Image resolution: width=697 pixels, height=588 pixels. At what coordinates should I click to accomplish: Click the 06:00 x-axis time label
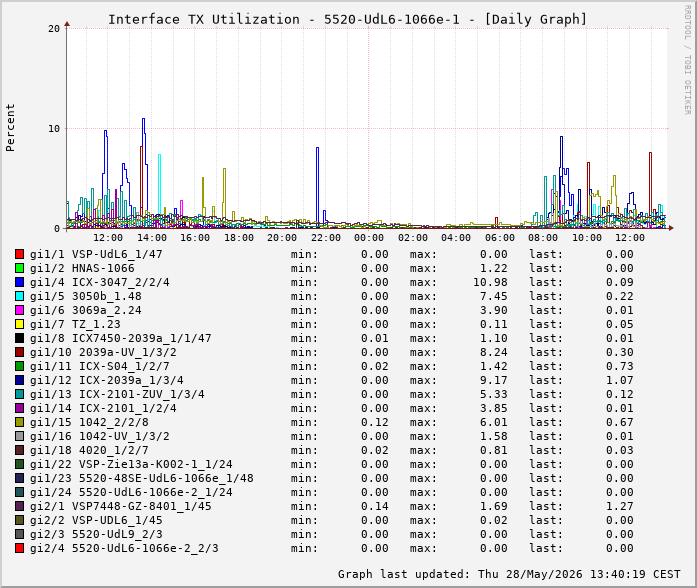[x=500, y=238]
